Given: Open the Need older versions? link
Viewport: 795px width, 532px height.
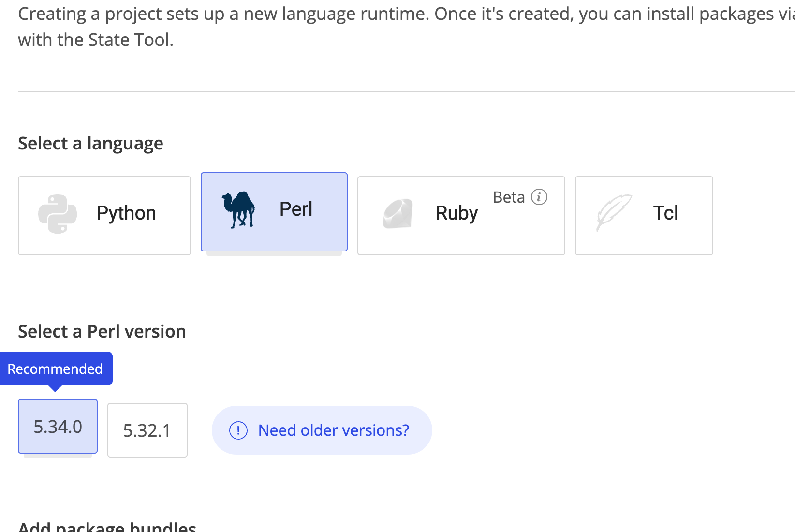Looking at the screenshot, I should [334, 430].
